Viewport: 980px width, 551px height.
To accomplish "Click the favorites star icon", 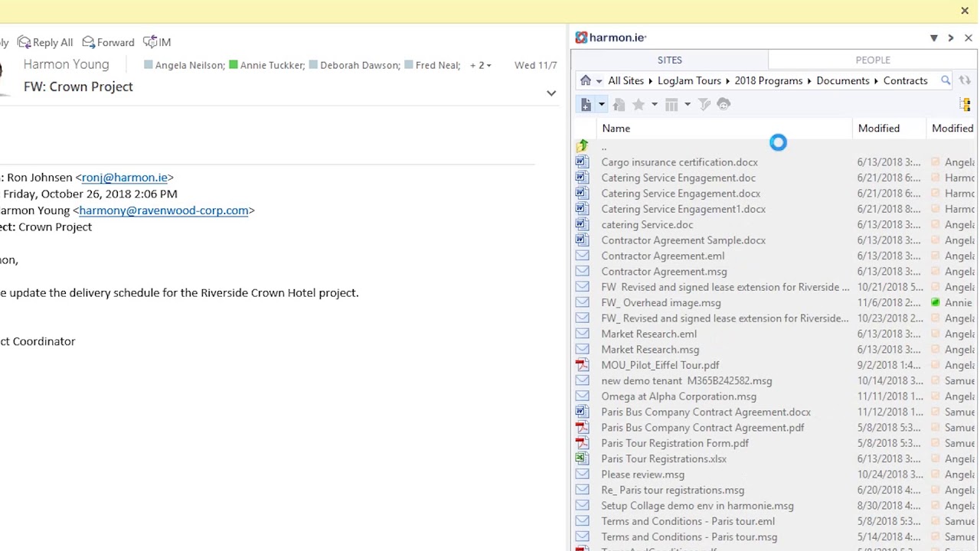I will [x=638, y=104].
